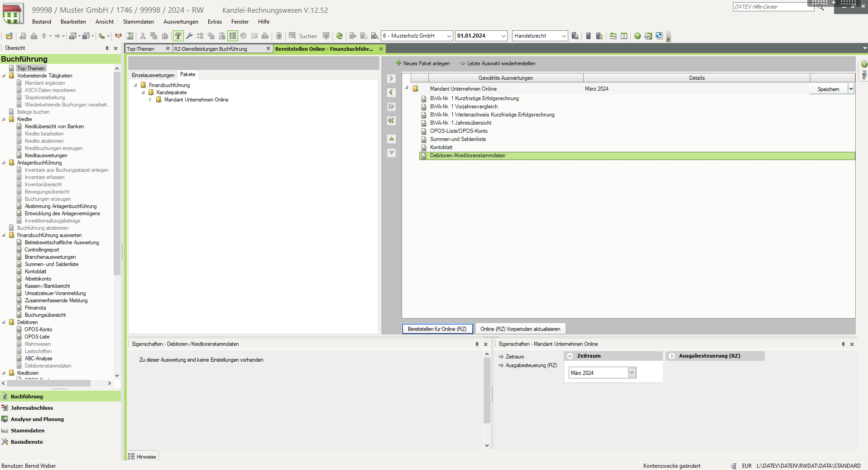
Task: Open the März 2024 Zeitraum dropdown
Action: click(632, 373)
